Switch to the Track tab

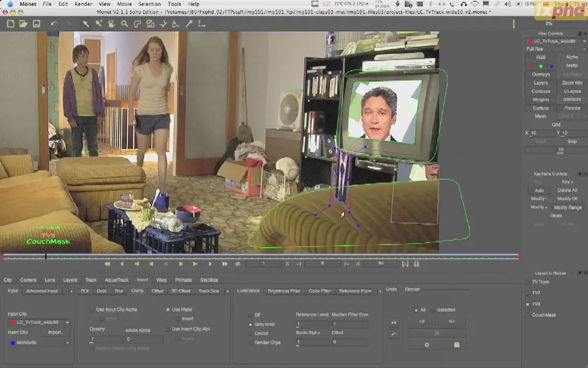91,280
